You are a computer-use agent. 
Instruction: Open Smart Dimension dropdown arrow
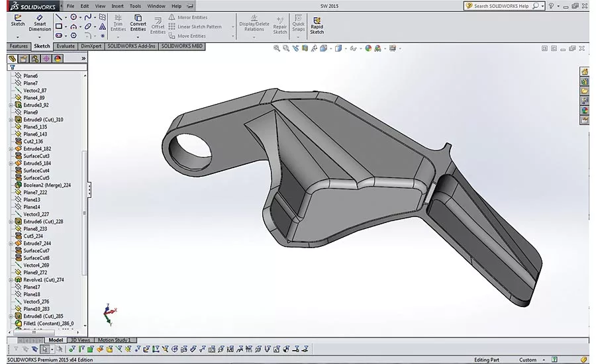[x=40, y=37]
